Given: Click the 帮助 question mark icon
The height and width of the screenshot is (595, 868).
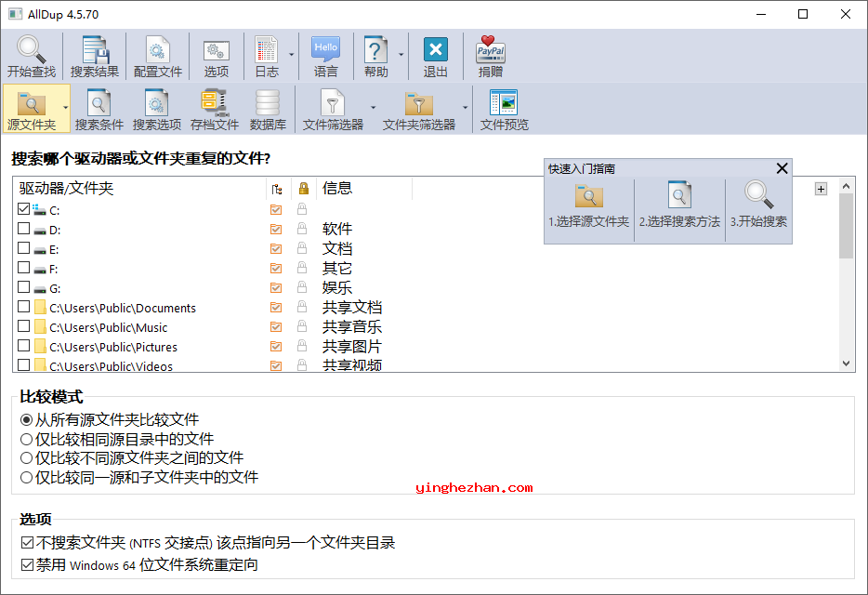Looking at the screenshot, I should click(375, 50).
